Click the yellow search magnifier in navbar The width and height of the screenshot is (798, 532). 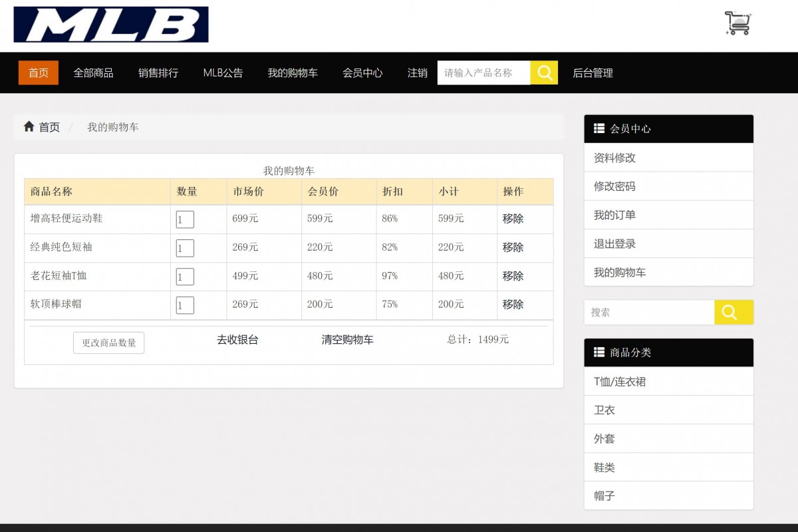(544, 72)
